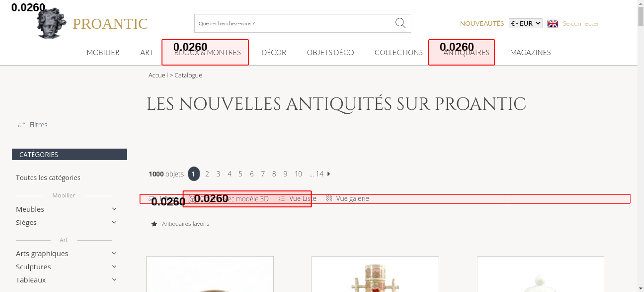The height and width of the screenshot is (292, 644).
Task: Click the Proantic cherub logo
Action: (x=52, y=24)
